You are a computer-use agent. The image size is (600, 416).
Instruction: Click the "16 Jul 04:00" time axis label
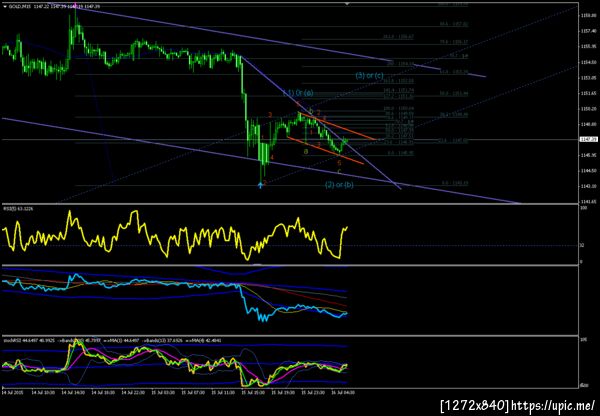(x=341, y=392)
